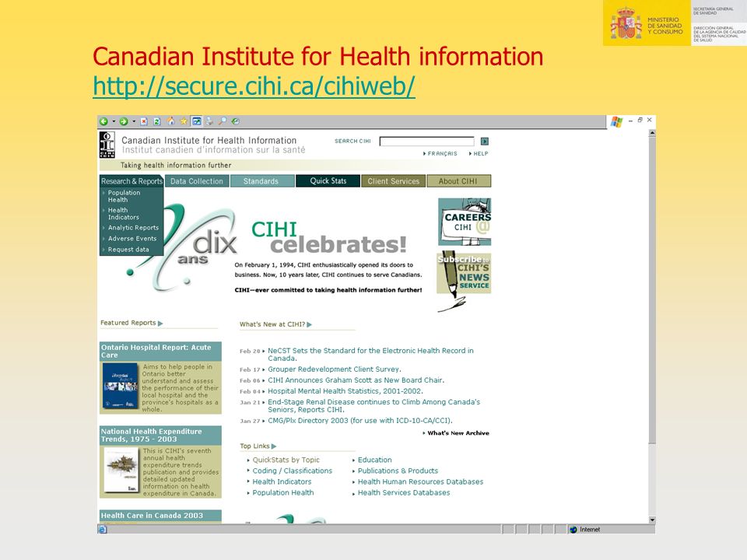Expand Featured Reports arrow
747x560 pixels.
(x=160, y=324)
